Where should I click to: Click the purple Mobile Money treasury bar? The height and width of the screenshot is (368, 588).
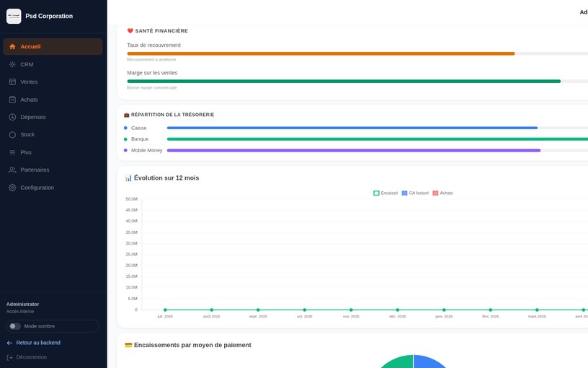coord(354,150)
